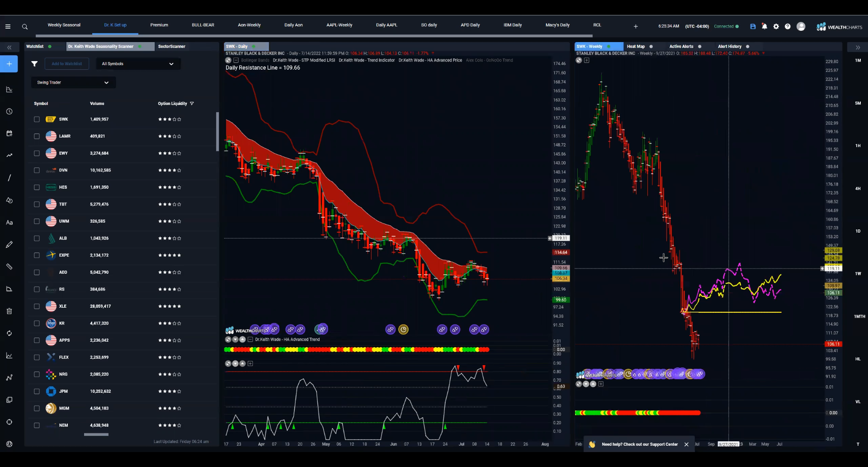Click the Option Liquidity column filter icon

coord(192,104)
